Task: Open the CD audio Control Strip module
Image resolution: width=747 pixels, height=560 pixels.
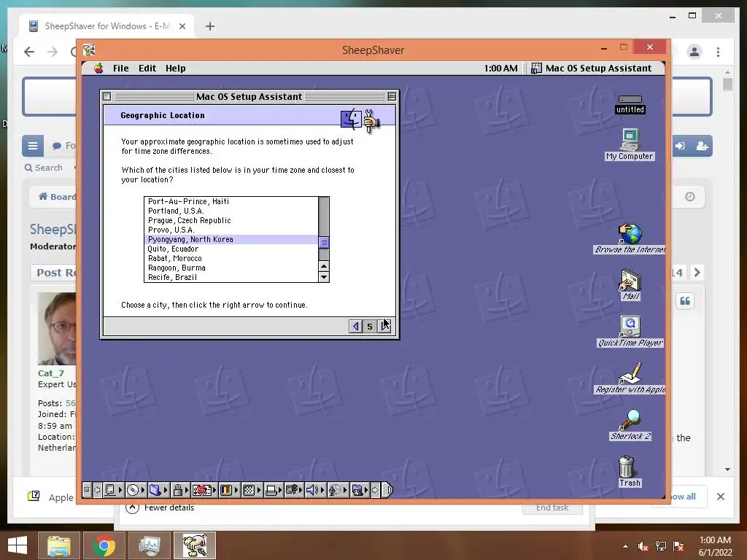Action: (136, 490)
